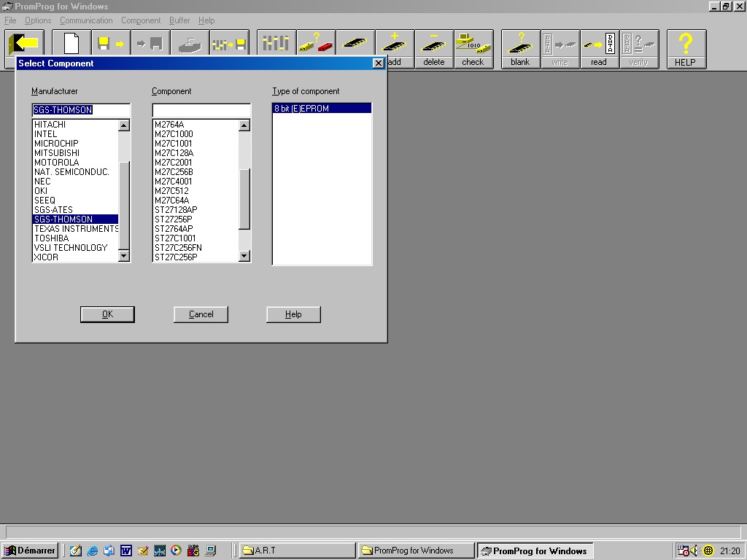Open the Démarrer start button

[x=29, y=551]
